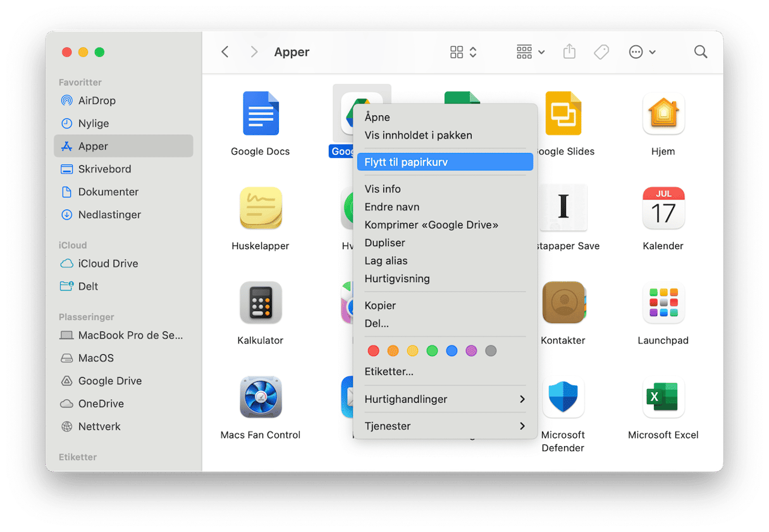This screenshot has width=769, height=532.
Task: Open the Launchpad app icon
Action: [663, 302]
